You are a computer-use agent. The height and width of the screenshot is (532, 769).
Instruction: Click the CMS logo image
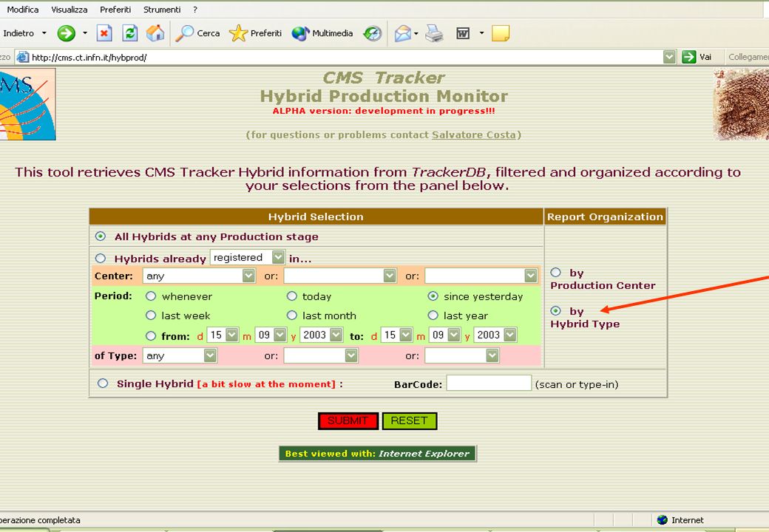tap(27, 104)
